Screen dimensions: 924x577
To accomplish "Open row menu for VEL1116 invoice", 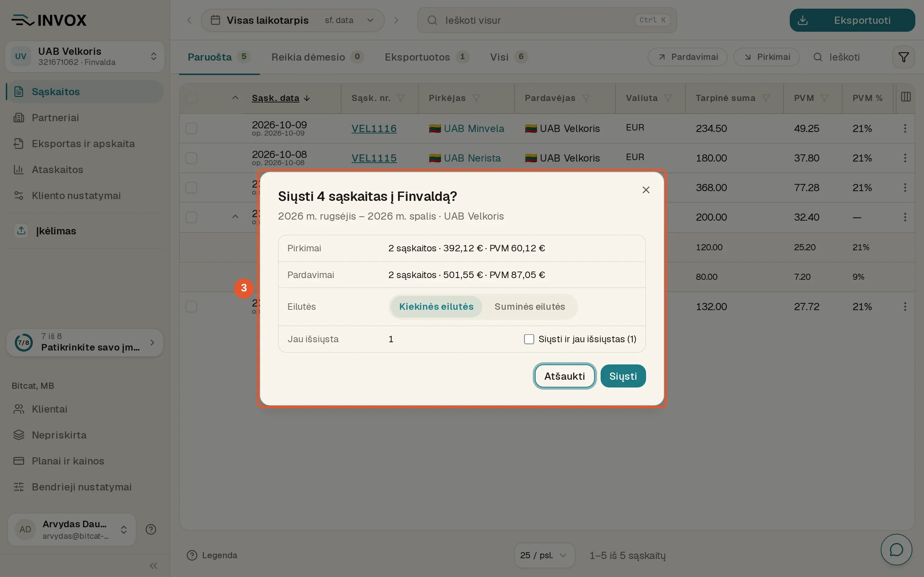I will (x=905, y=128).
